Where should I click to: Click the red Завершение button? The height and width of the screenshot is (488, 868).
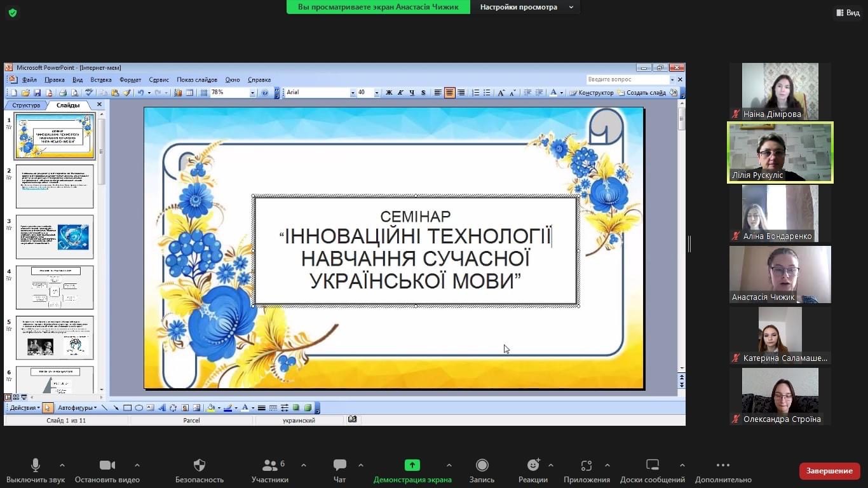829,471
